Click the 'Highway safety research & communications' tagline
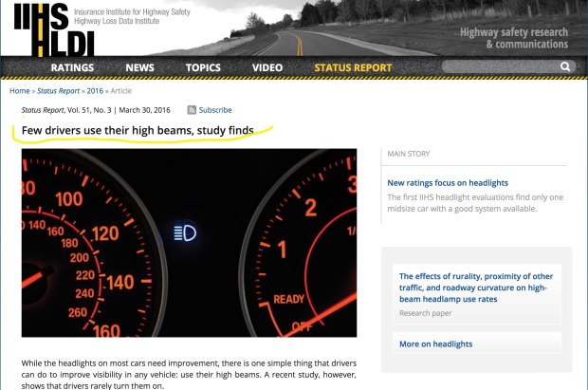The height and width of the screenshot is (390, 588). [514, 38]
